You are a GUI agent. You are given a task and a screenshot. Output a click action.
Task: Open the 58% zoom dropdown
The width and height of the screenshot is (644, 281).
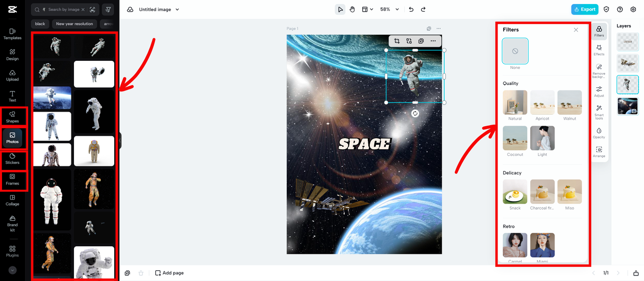pos(389,9)
